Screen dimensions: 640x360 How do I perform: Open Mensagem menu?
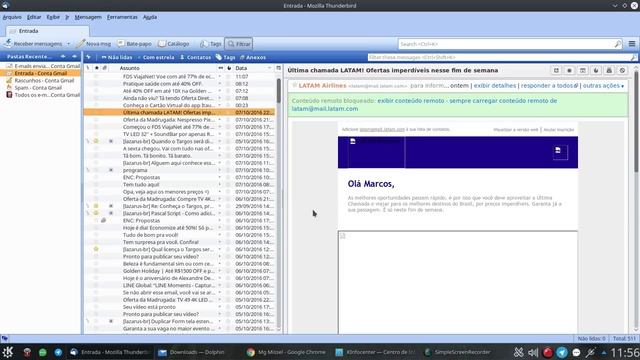click(x=88, y=17)
